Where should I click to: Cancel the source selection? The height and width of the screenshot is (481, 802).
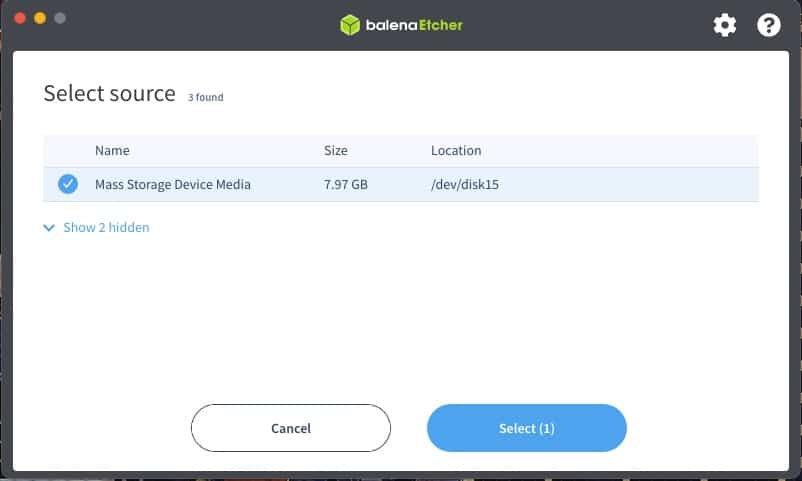(x=291, y=428)
